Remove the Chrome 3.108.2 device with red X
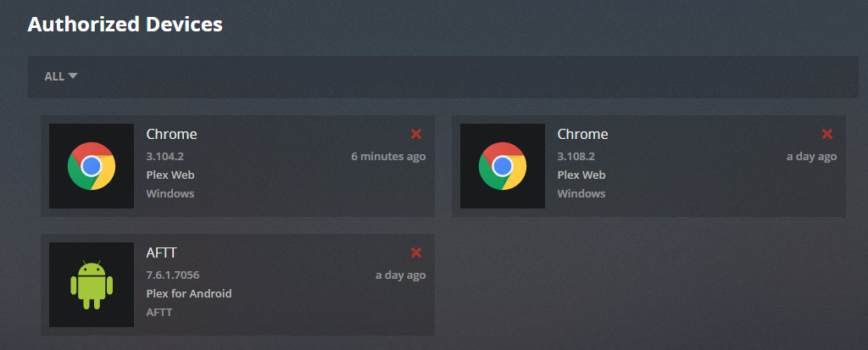The height and width of the screenshot is (350, 868). coord(827,134)
